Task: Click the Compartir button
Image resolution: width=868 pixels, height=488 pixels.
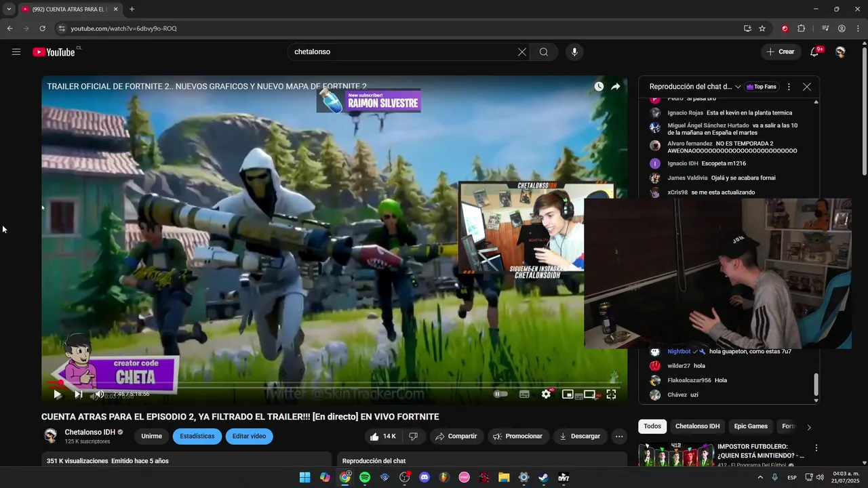Action: (x=456, y=436)
